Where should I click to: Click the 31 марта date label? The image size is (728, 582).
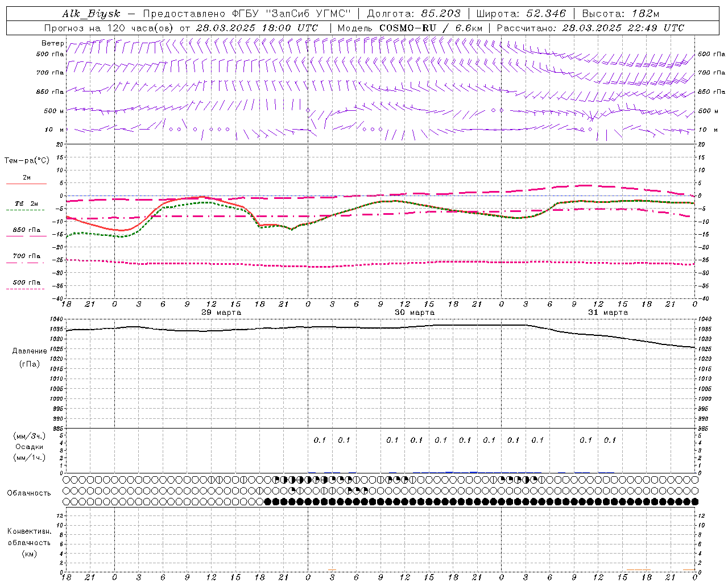(x=608, y=313)
